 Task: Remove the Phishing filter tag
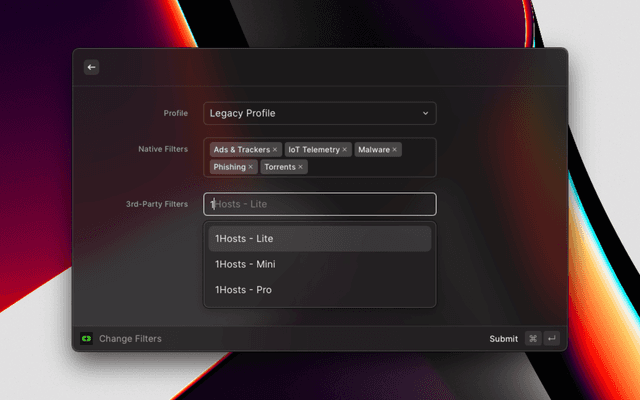point(251,167)
